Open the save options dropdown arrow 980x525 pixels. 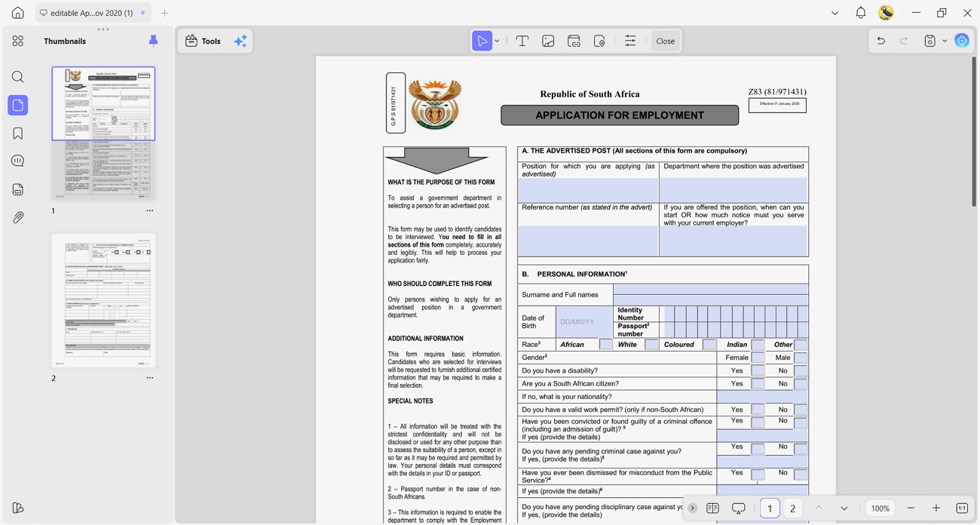945,41
